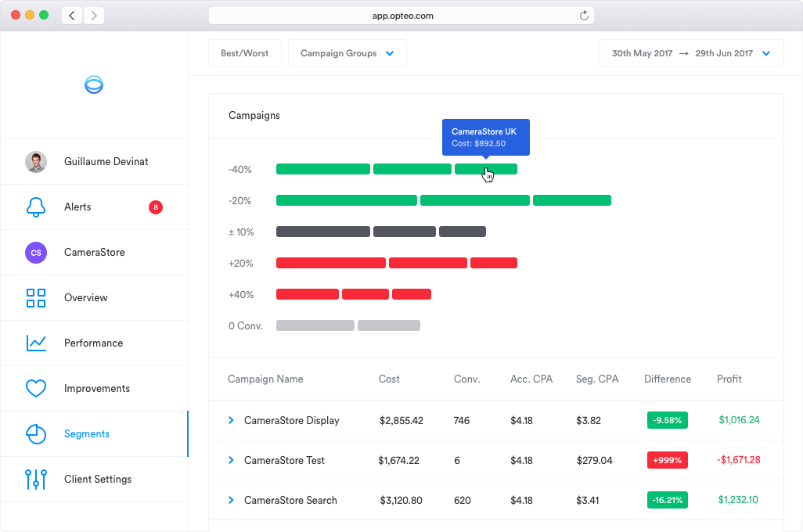Open Overview grid icon

tap(36, 298)
